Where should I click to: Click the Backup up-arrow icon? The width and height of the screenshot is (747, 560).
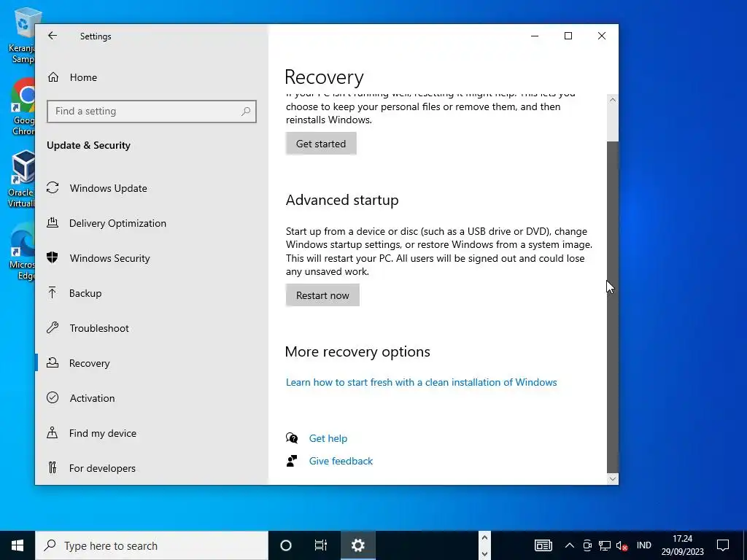53,293
